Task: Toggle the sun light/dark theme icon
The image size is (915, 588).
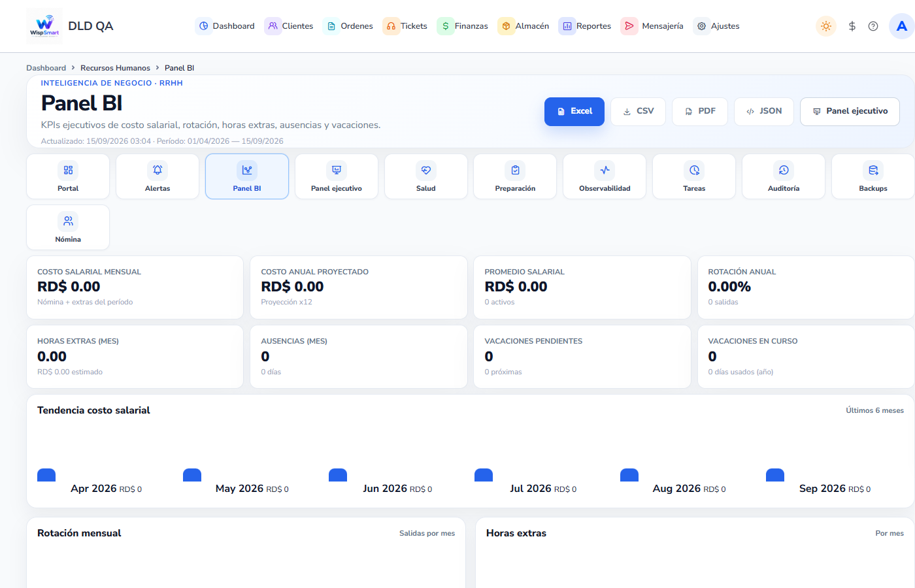Action: click(826, 26)
